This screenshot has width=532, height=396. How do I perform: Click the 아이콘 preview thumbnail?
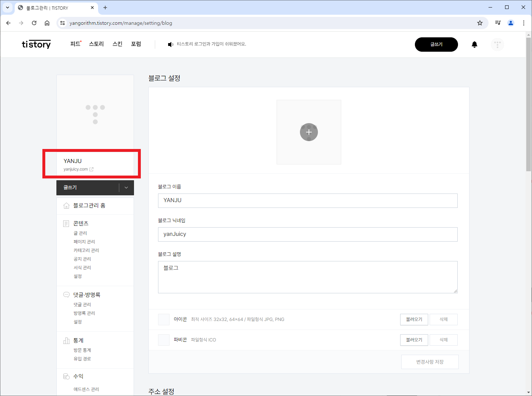[164, 320]
